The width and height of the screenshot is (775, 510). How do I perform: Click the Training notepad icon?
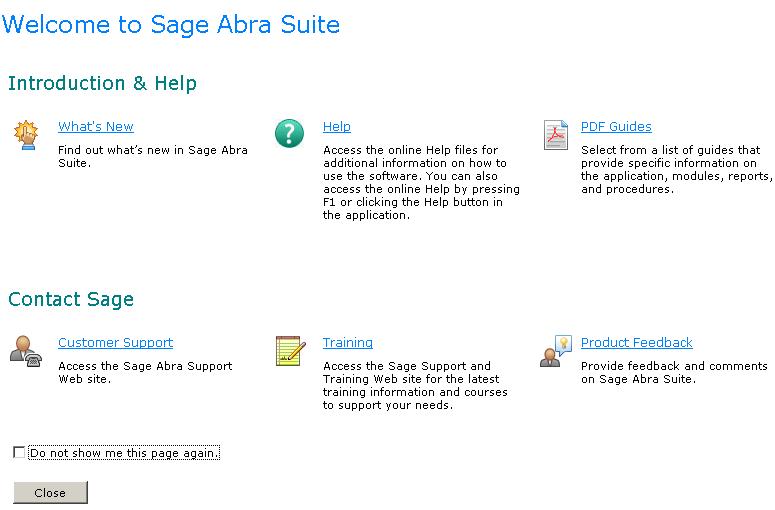pos(289,350)
